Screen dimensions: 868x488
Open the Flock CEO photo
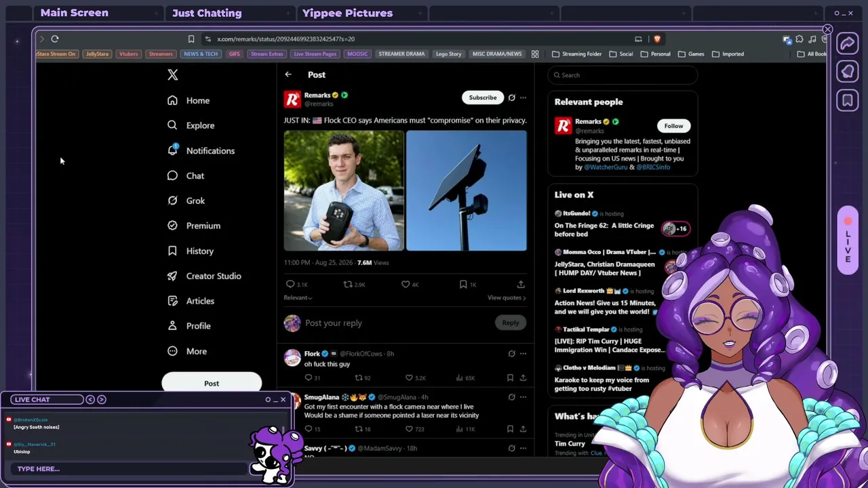coord(344,191)
